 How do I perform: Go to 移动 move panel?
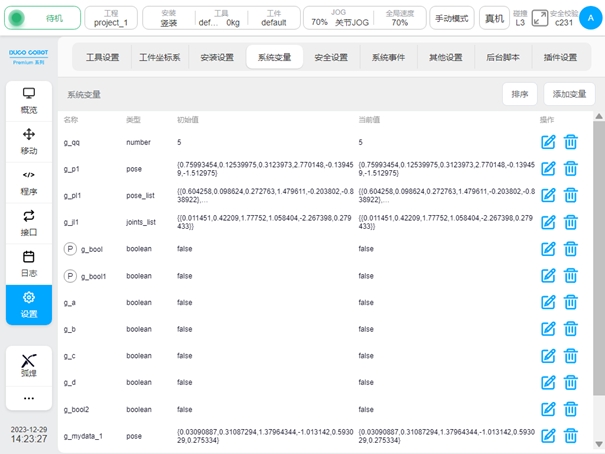(x=29, y=141)
